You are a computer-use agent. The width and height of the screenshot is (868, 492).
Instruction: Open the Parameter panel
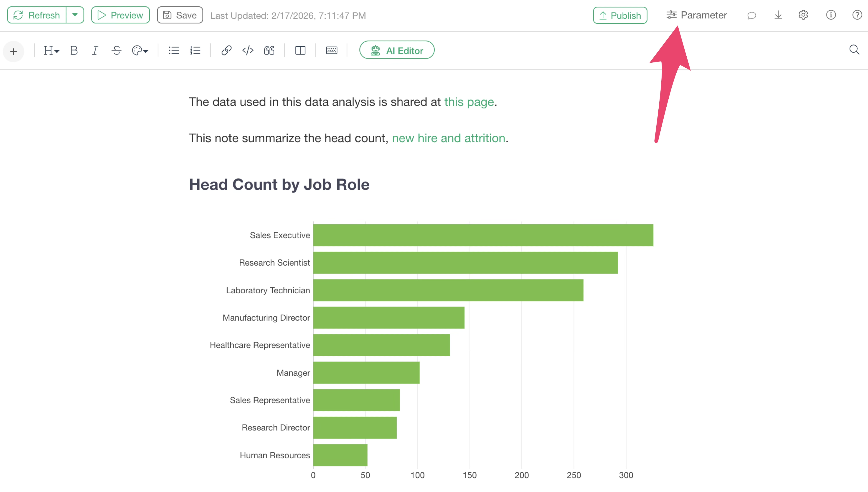(696, 15)
